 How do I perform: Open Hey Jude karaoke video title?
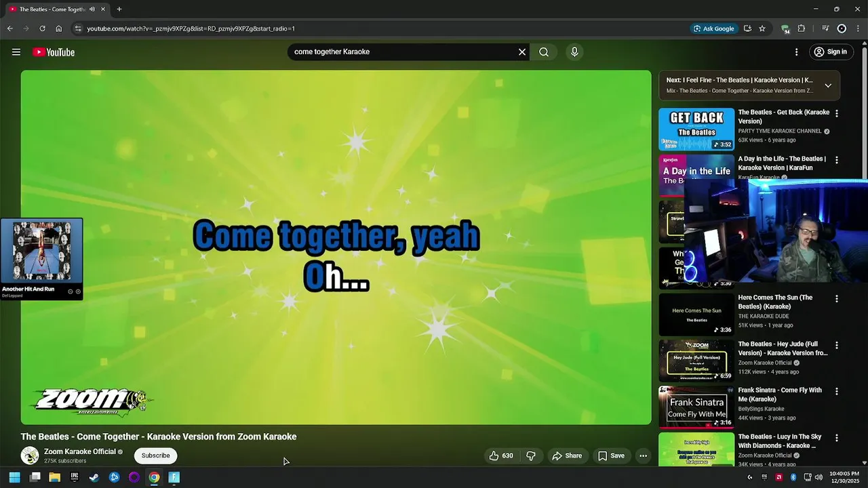(783, 349)
